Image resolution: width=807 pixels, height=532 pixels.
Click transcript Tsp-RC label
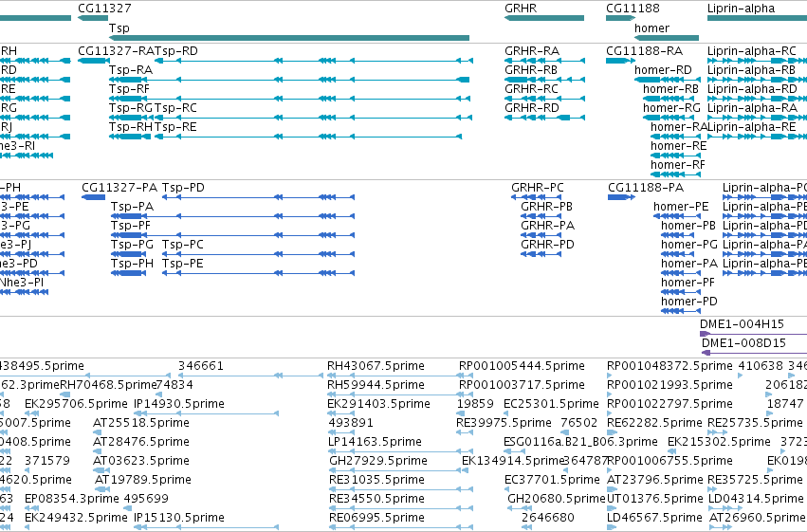click(175, 108)
